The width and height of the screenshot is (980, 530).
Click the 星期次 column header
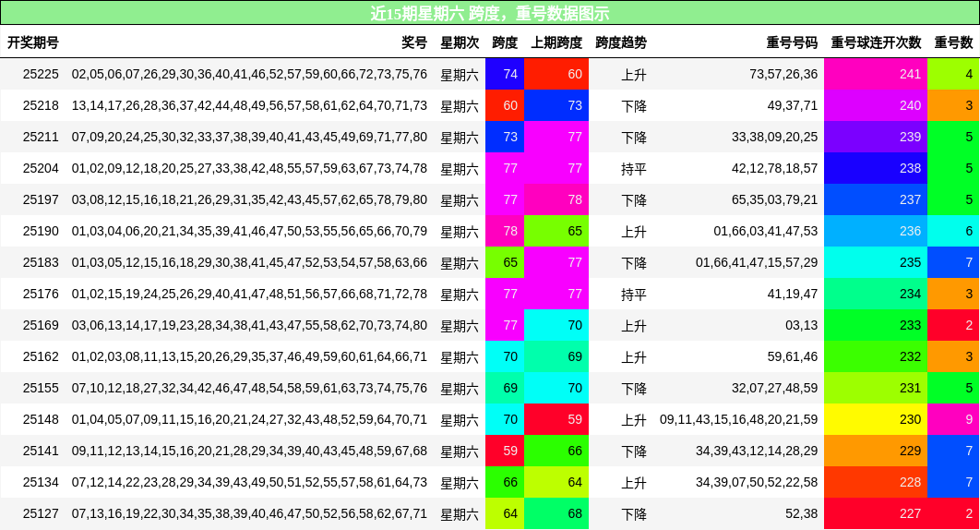pos(460,42)
